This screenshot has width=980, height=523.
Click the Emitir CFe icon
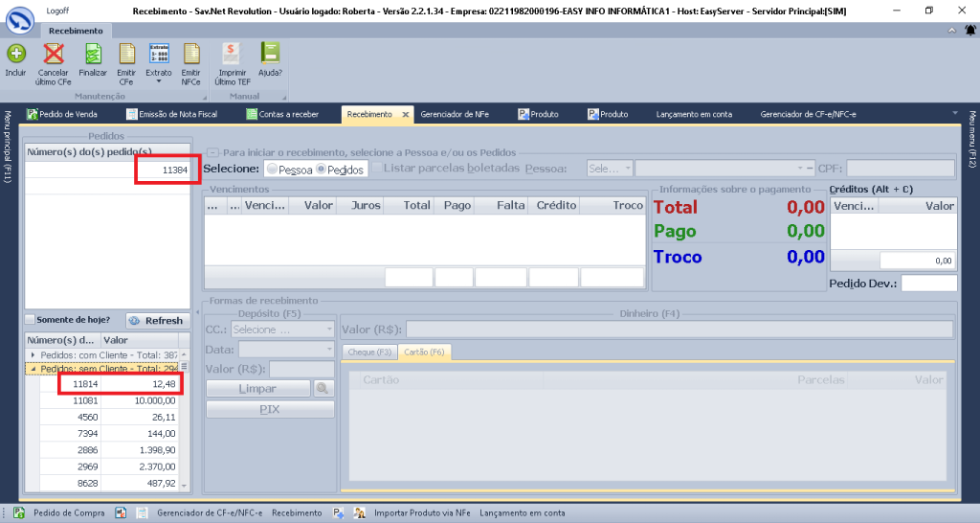click(126, 55)
